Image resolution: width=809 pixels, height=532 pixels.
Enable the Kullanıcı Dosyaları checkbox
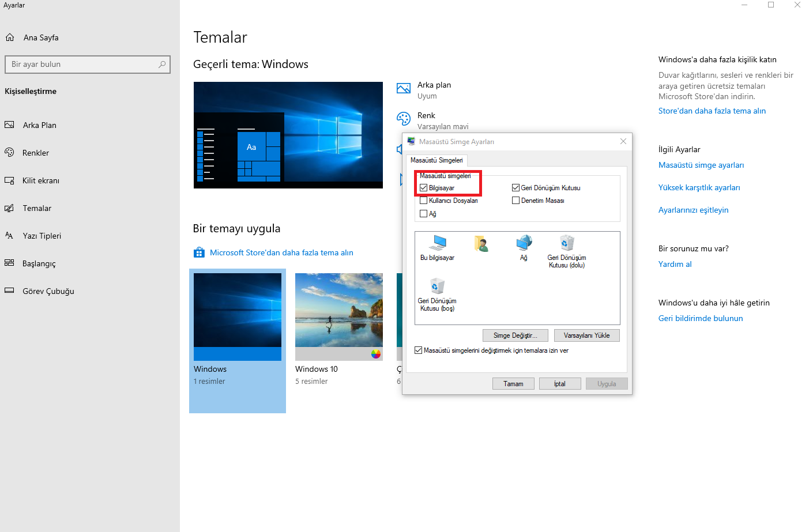[x=424, y=201]
